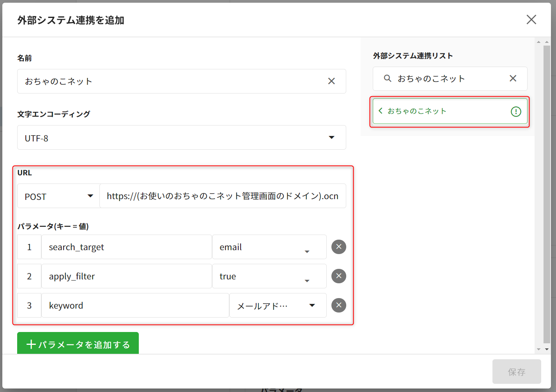This screenshot has width=556, height=392.
Task: Expand the POST method dropdown
Action: click(x=90, y=196)
